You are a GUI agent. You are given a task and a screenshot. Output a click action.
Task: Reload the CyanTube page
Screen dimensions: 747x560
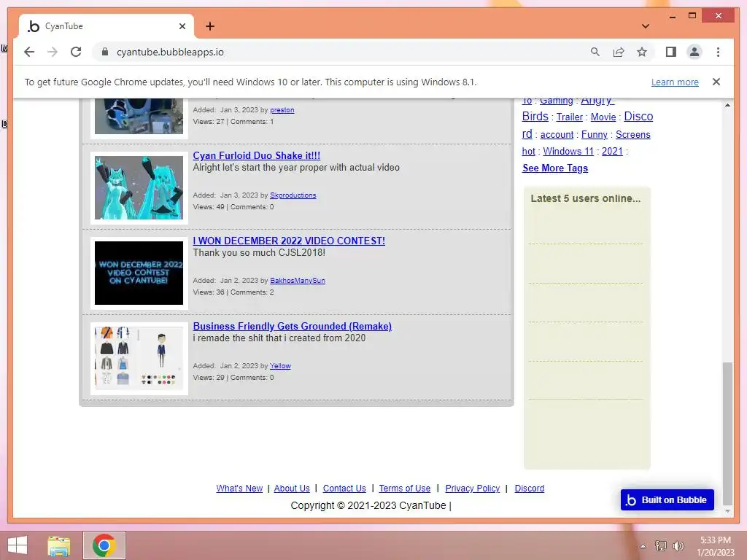pyautogui.click(x=76, y=52)
